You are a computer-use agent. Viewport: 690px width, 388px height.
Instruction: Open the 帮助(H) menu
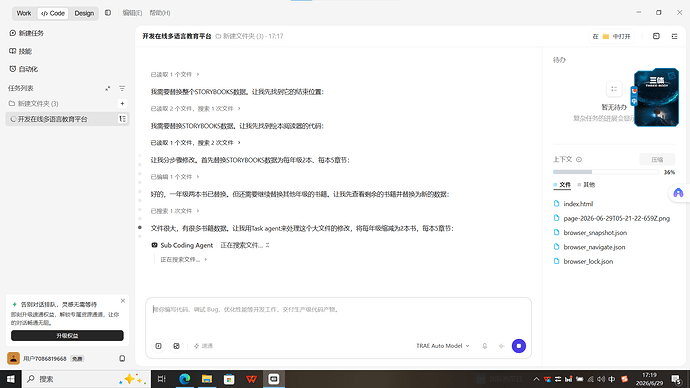[x=160, y=13]
